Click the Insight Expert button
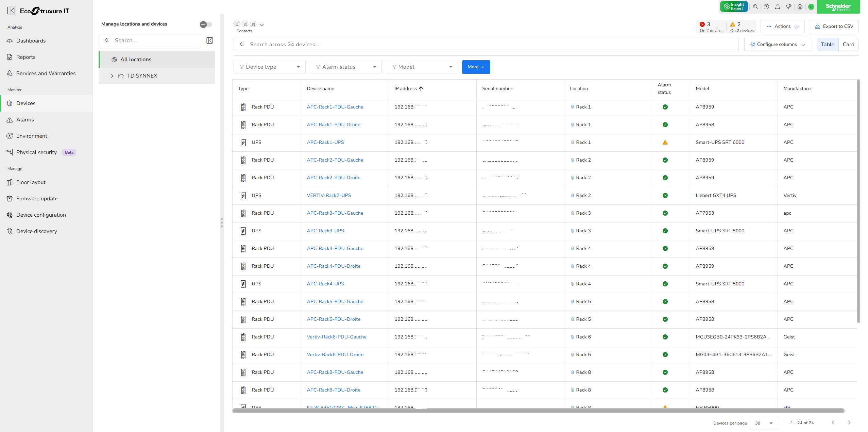This screenshot has width=868, height=432. click(734, 7)
